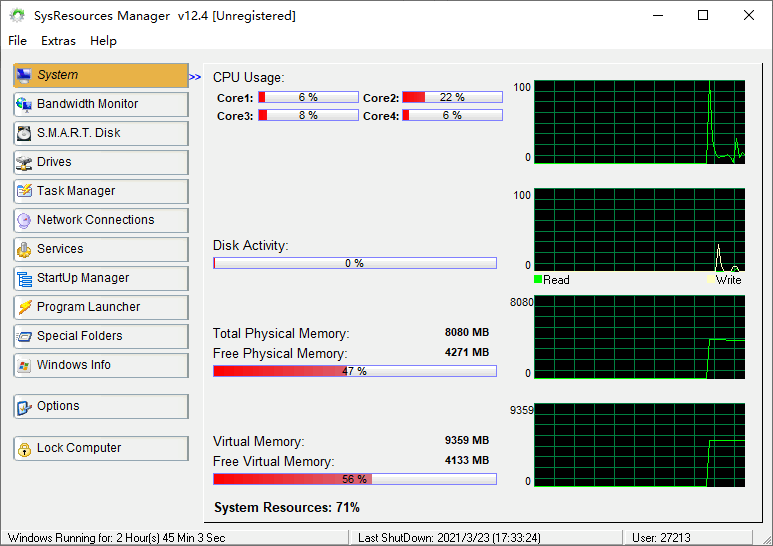Click the Task Manager icon
The height and width of the screenshot is (546, 773).
click(24, 191)
